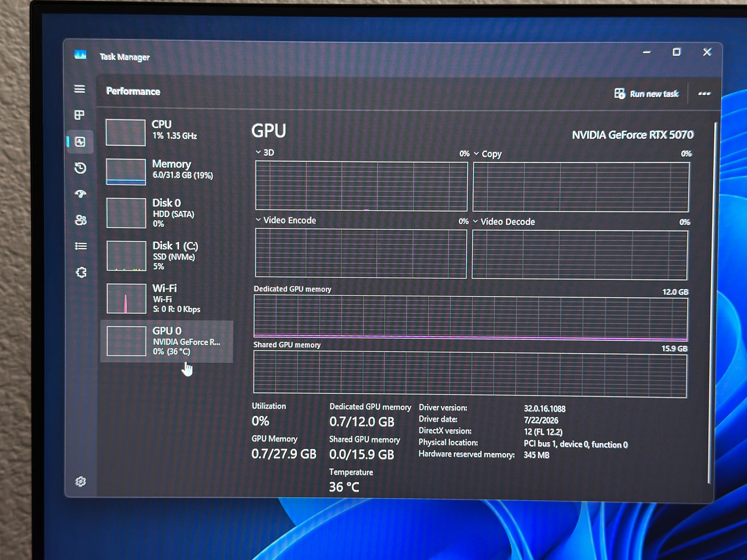Click the Task Manager app icon
This screenshot has width=747, height=560.
pos(80,55)
